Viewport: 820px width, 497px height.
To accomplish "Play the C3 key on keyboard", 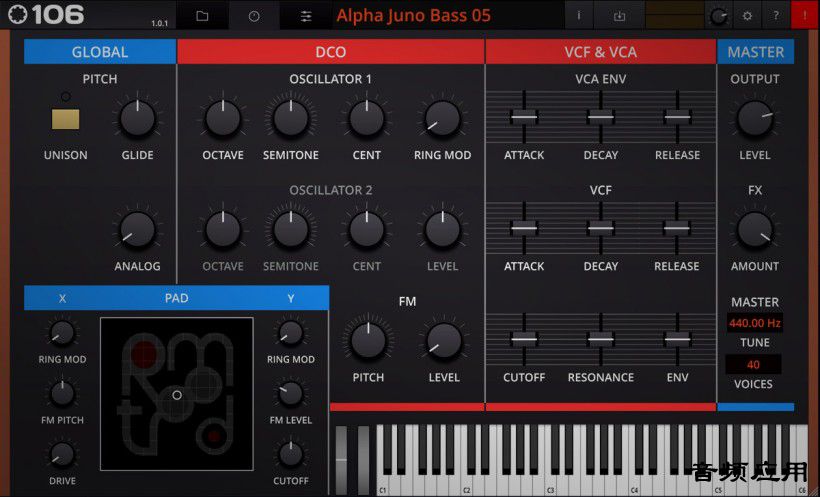I will (551, 485).
